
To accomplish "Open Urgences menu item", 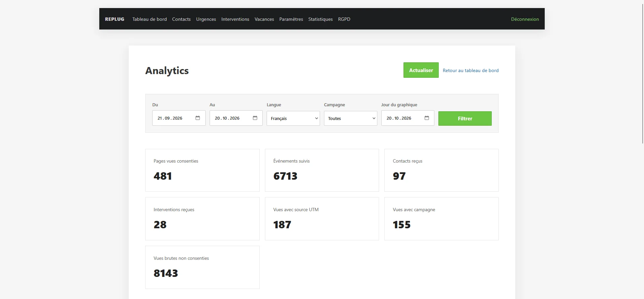I will click(206, 19).
